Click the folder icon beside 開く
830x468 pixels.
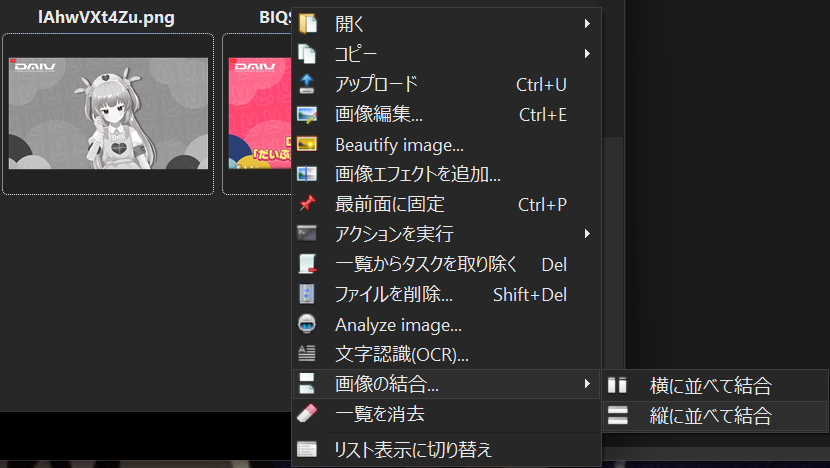coord(308,23)
